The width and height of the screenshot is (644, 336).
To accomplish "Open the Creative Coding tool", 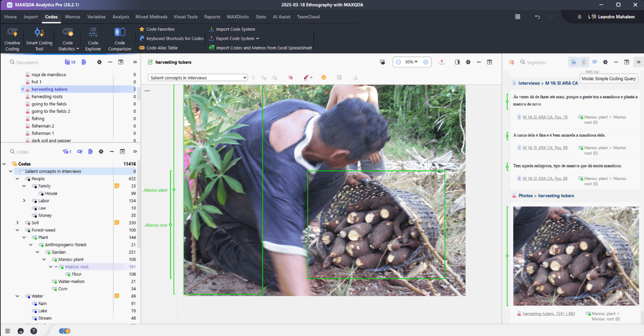I will [12, 39].
